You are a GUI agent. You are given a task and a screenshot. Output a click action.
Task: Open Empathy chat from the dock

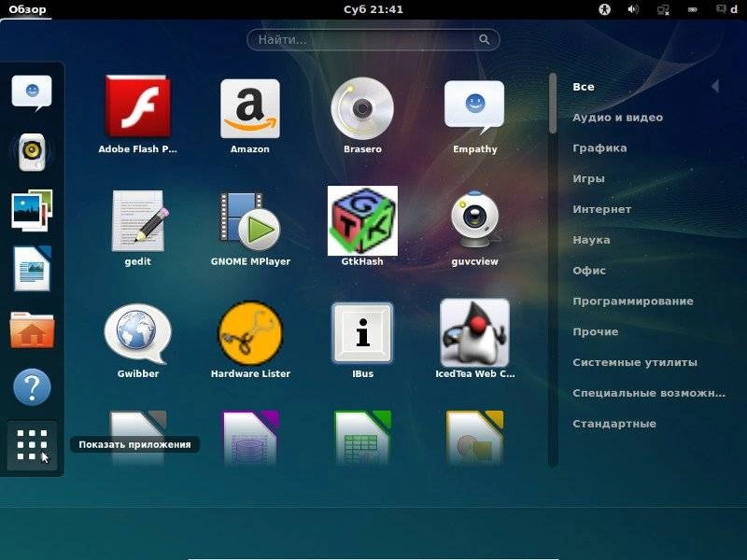32,91
